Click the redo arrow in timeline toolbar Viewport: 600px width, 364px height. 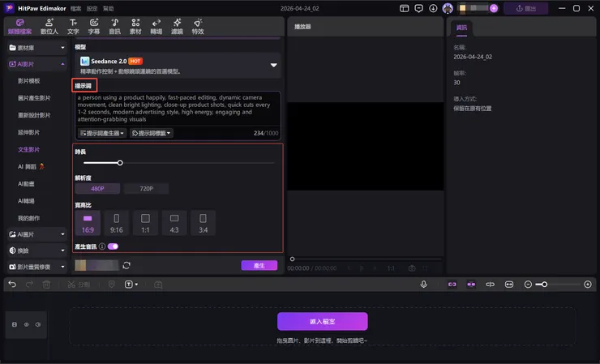coord(29,284)
